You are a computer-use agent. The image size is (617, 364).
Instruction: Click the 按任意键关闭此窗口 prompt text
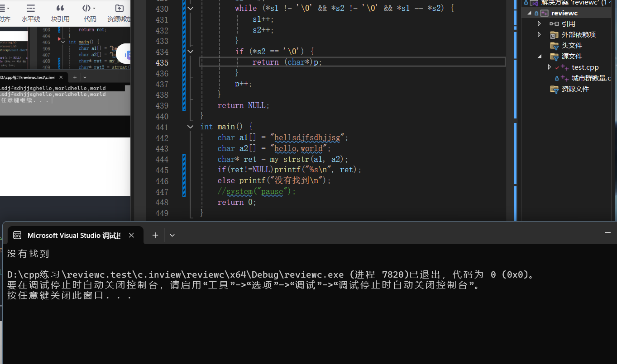(x=69, y=296)
